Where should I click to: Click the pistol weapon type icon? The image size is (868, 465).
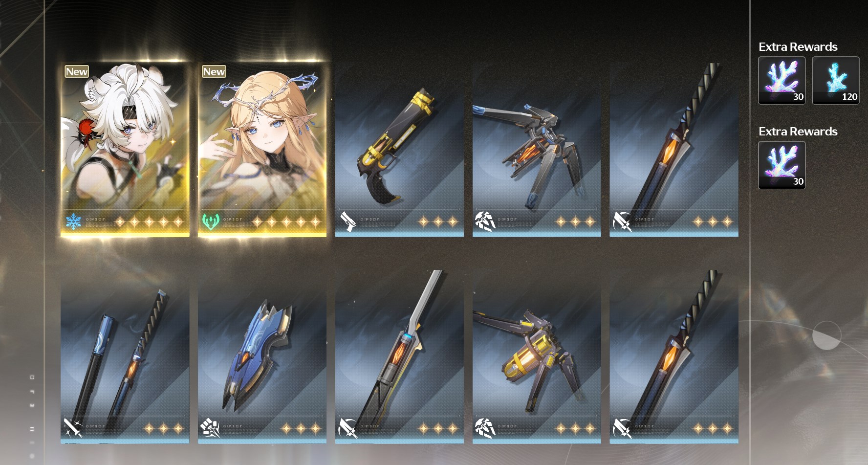tap(348, 221)
